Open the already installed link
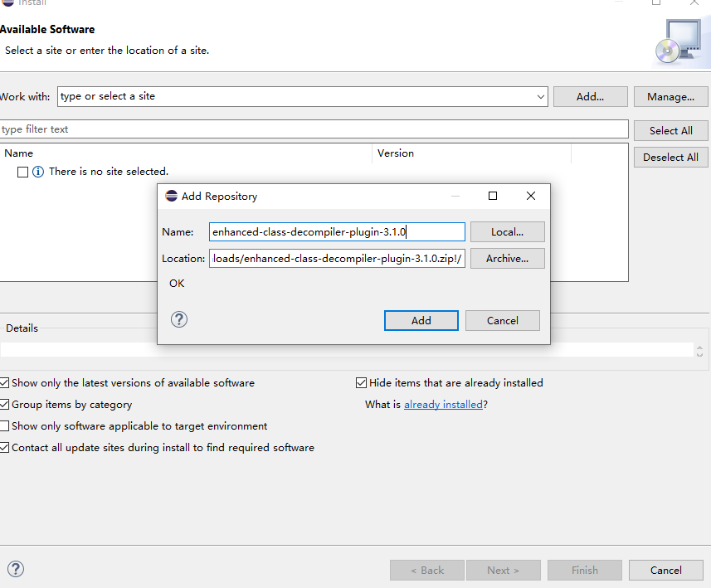 [x=443, y=405]
